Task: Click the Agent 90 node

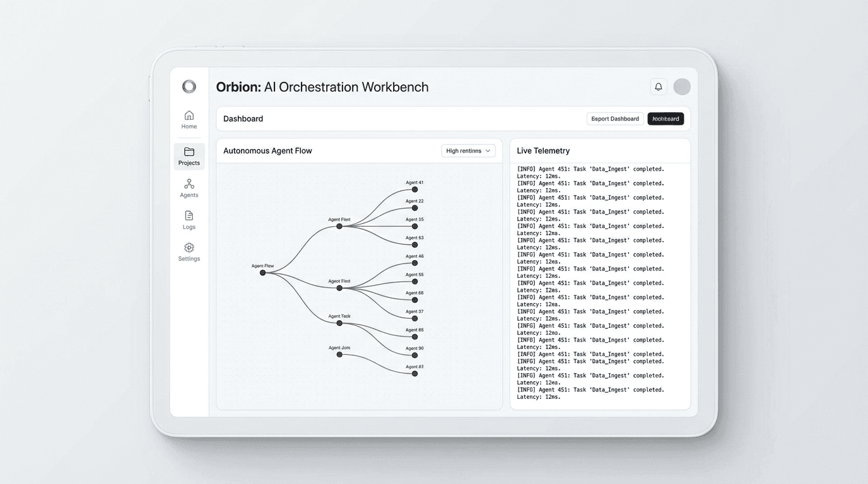Action: click(415, 355)
